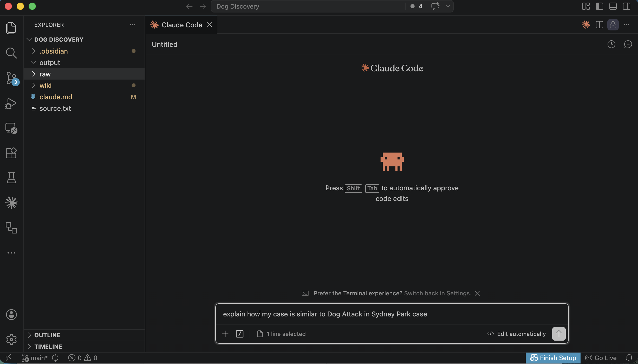Open remote window from status bar
This screenshot has height=364, width=638.
tap(8, 358)
